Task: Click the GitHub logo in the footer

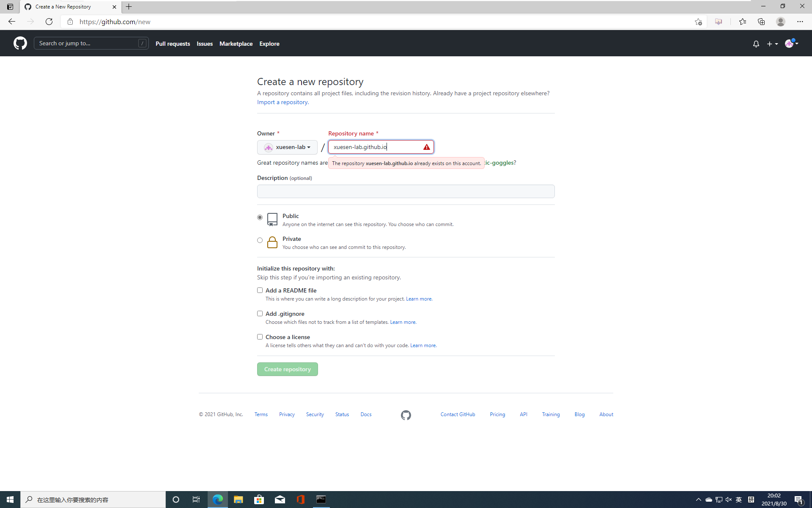Action: (406, 415)
